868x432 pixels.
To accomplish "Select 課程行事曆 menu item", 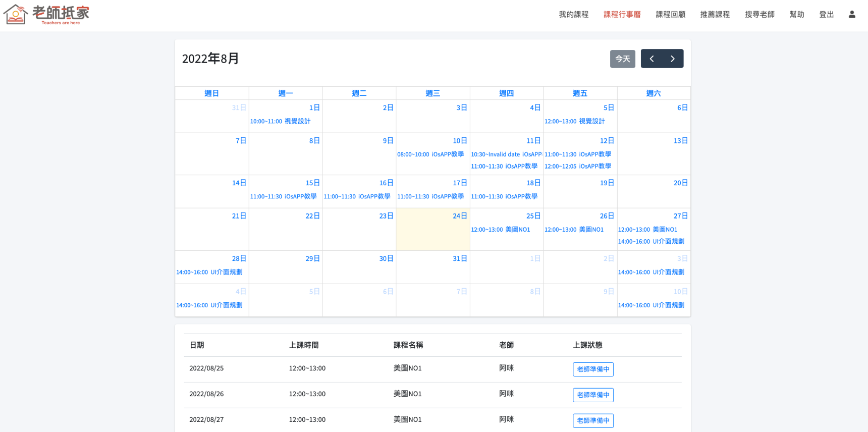I will coord(622,15).
